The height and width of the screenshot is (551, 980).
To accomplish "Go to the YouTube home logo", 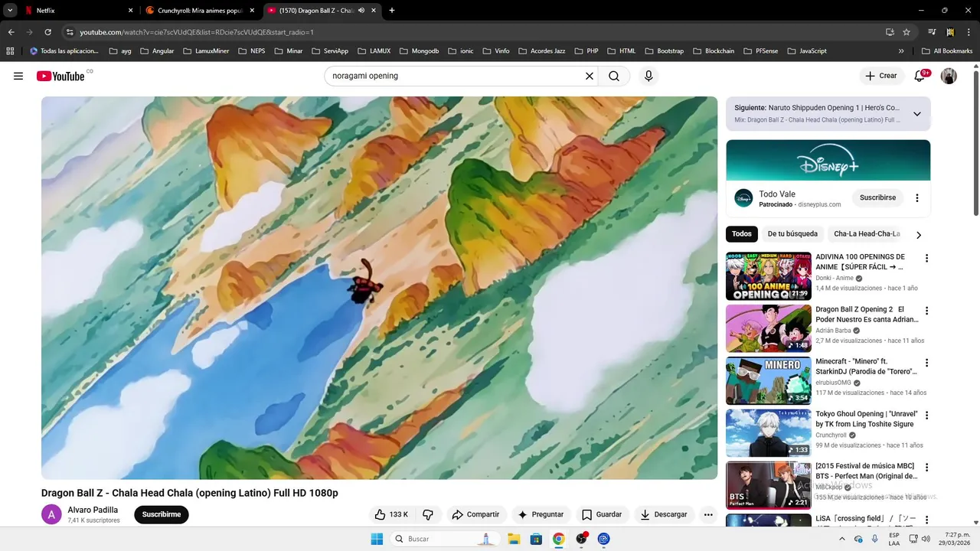I will pos(60,76).
